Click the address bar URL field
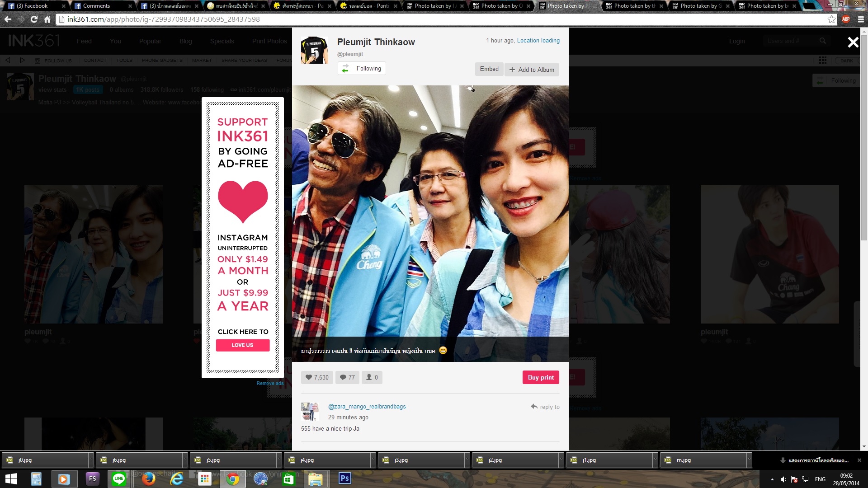 coord(443,19)
